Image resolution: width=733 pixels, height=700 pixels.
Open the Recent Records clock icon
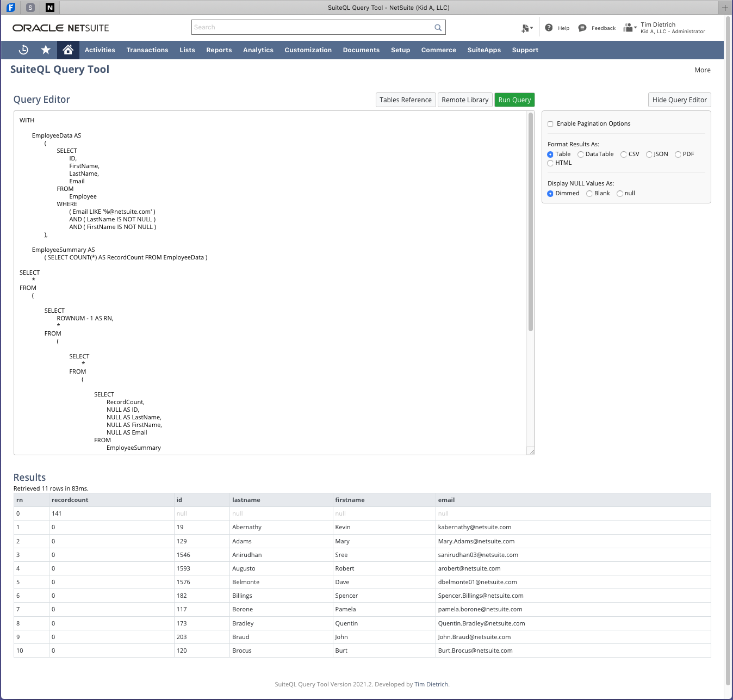point(23,50)
